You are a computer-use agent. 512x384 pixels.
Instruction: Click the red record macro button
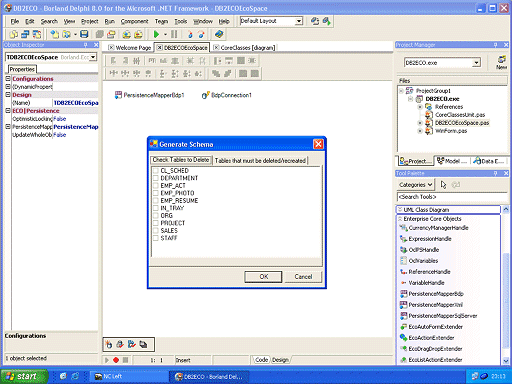[x=116, y=360]
